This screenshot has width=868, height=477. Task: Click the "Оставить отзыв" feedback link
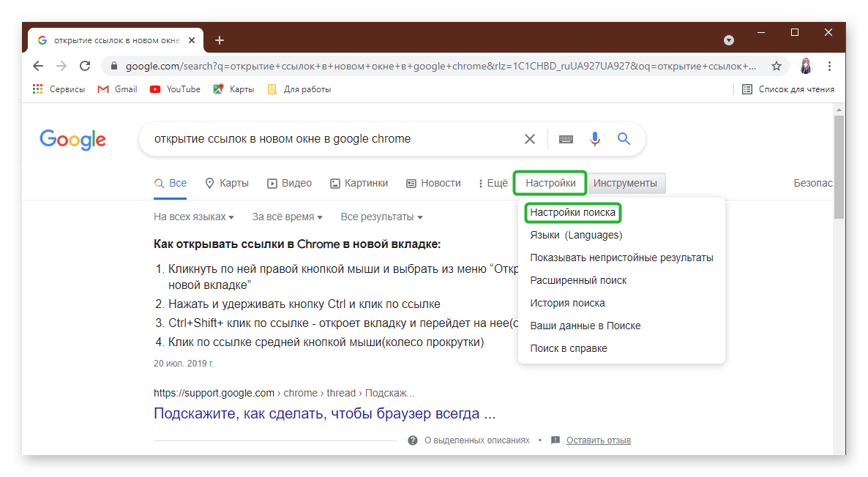[598, 440]
